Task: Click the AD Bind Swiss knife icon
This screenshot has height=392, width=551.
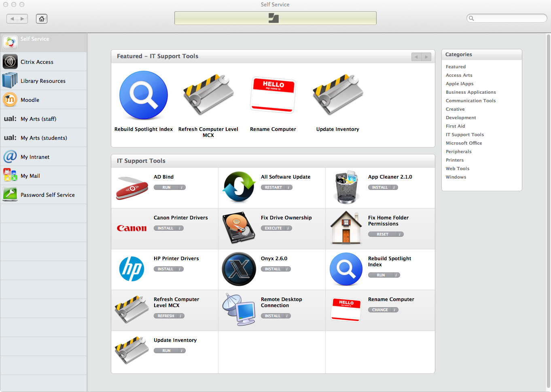Action: click(x=132, y=188)
